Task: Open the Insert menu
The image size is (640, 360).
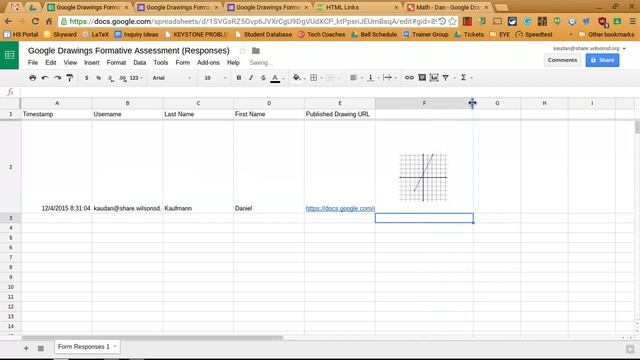Action: (92, 62)
